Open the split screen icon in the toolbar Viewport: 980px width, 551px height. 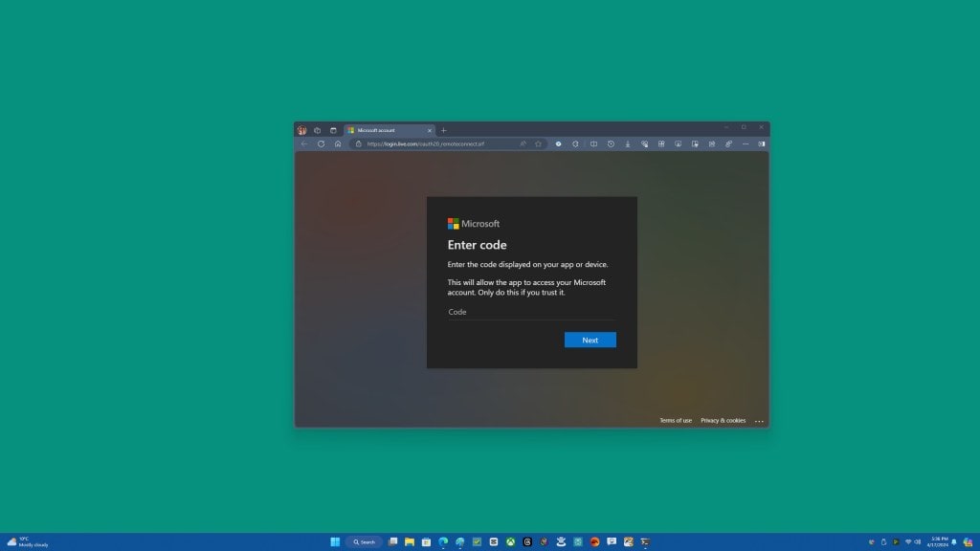(593, 144)
